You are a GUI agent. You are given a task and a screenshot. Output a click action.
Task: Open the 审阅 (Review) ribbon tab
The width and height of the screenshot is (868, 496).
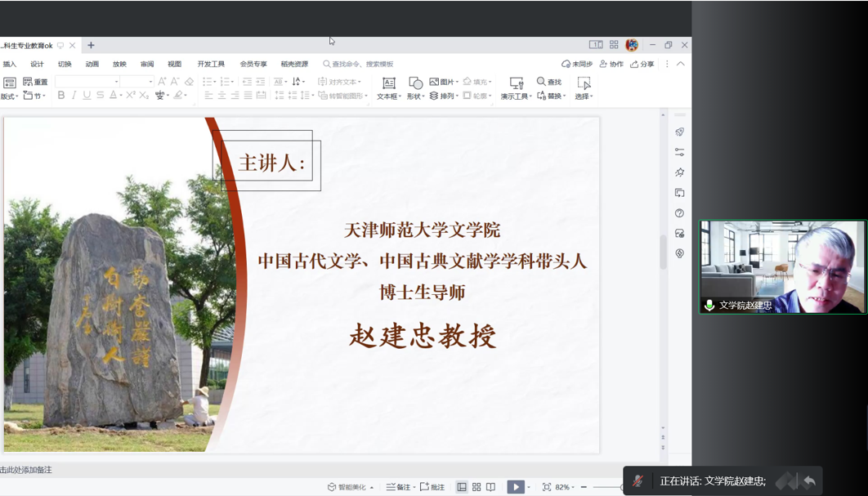tap(147, 64)
